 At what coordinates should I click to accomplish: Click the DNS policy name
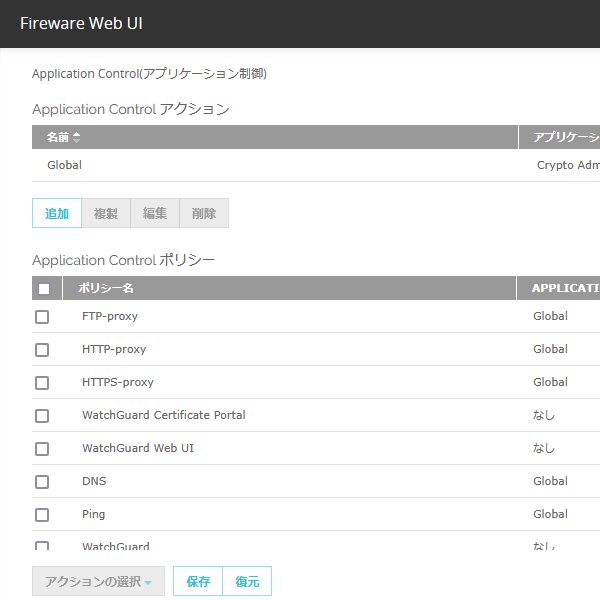(x=94, y=481)
